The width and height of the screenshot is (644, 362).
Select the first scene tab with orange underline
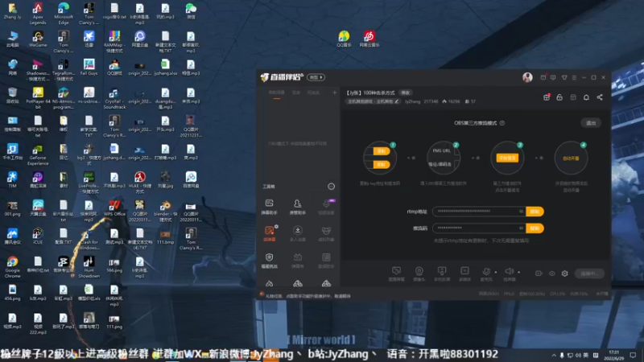(276, 93)
